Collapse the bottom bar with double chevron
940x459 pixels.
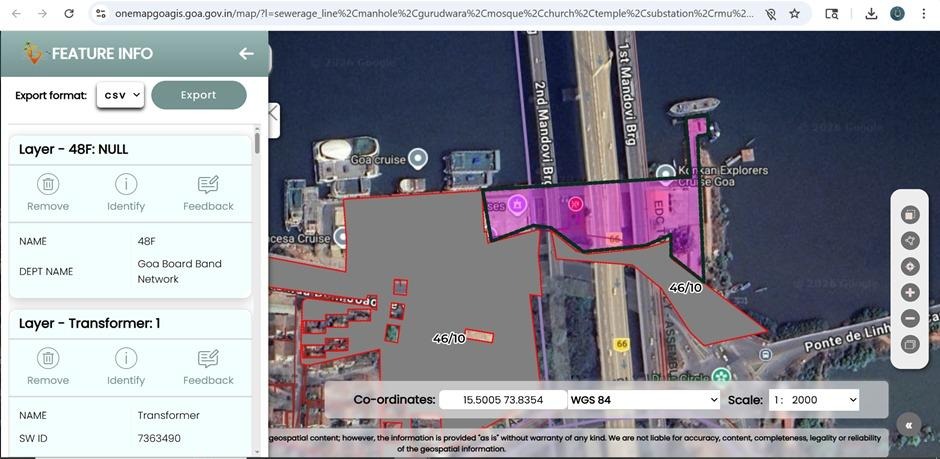point(908,425)
